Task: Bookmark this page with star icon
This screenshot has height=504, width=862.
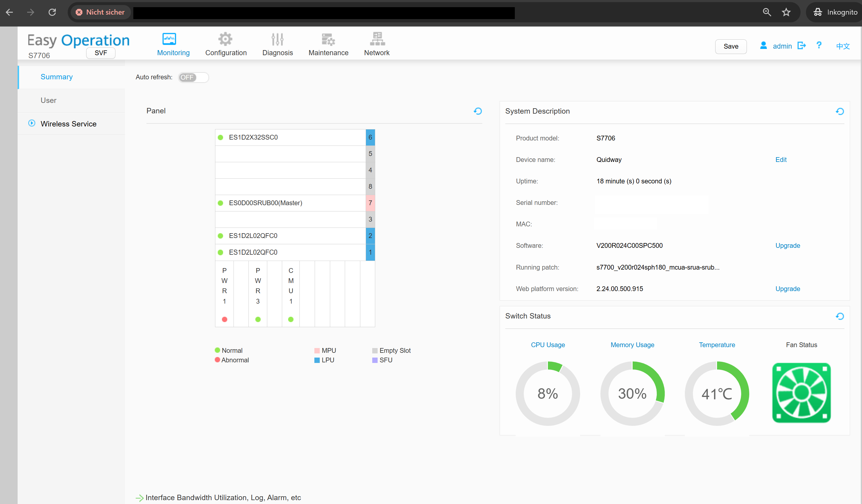Action: coord(786,12)
